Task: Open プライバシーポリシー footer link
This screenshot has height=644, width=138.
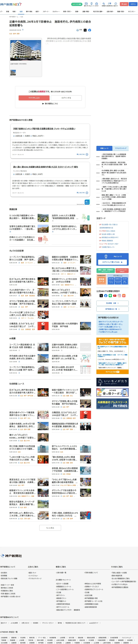Action: [x=48, y=623]
